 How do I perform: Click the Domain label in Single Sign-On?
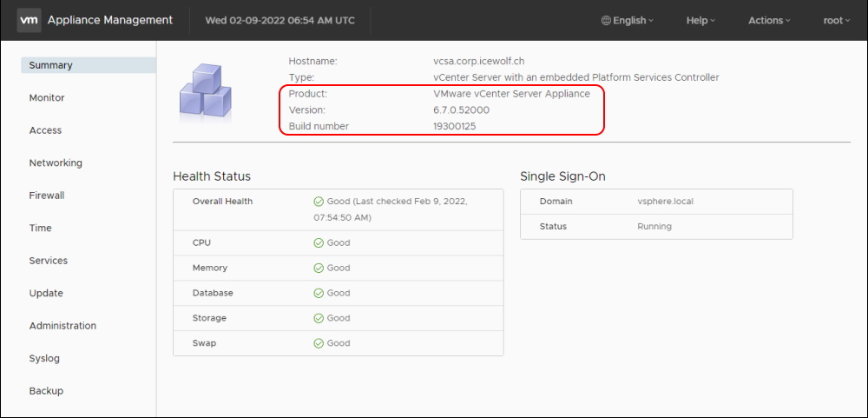(556, 202)
